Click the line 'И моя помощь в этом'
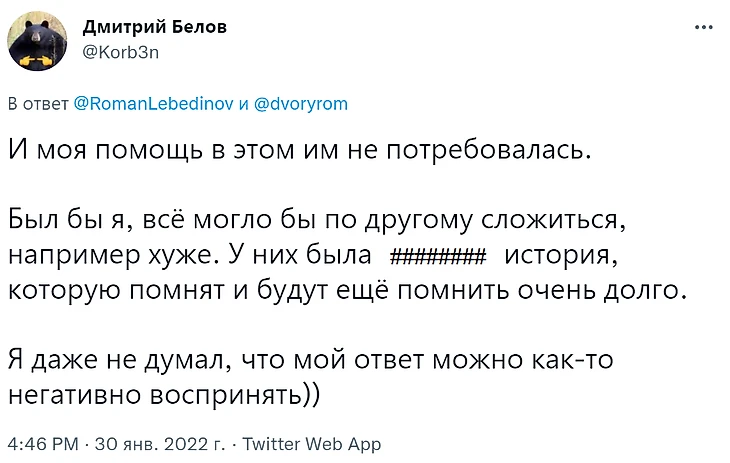Image resolution: width=730 pixels, height=463 pixels. pyautogui.click(x=300, y=151)
